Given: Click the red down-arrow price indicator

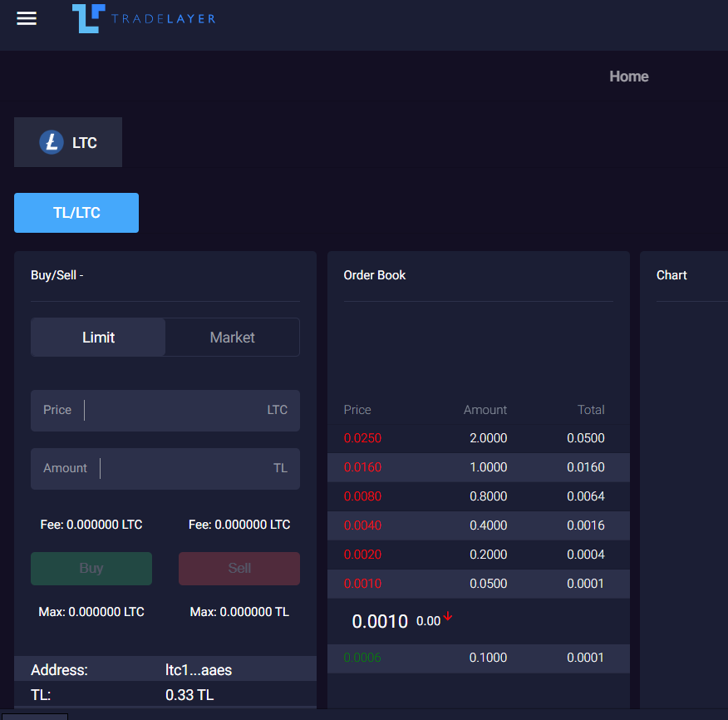Looking at the screenshot, I should [x=448, y=617].
